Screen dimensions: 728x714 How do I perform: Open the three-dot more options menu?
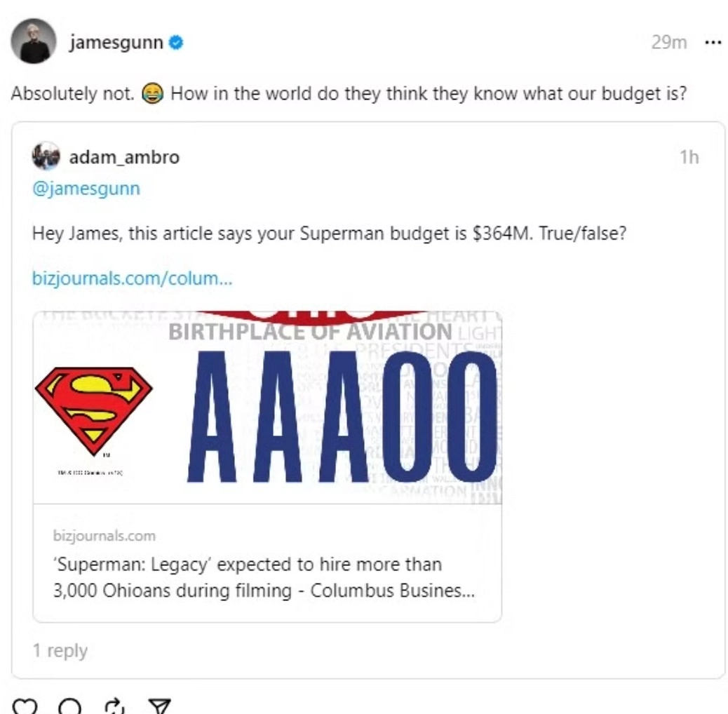pos(712,43)
